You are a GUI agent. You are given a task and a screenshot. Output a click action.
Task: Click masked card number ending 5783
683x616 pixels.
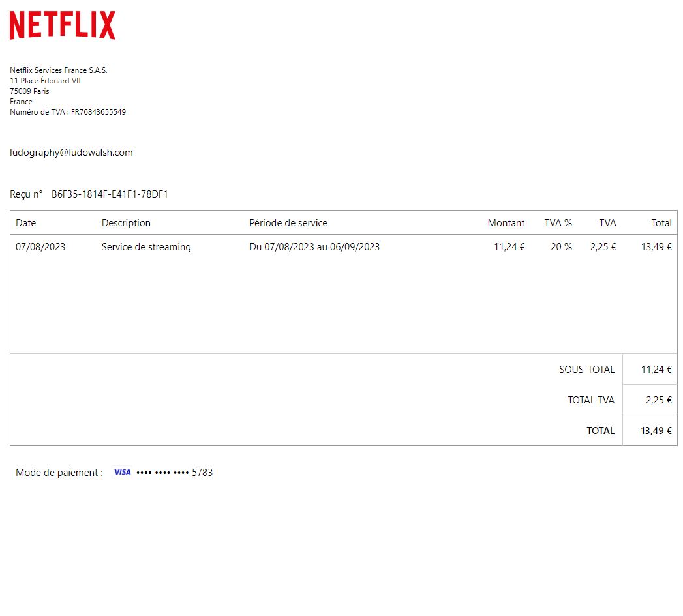pos(174,473)
